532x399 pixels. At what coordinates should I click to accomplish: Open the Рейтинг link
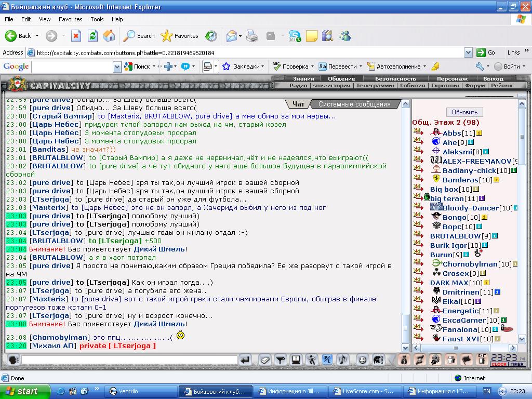click(x=502, y=86)
